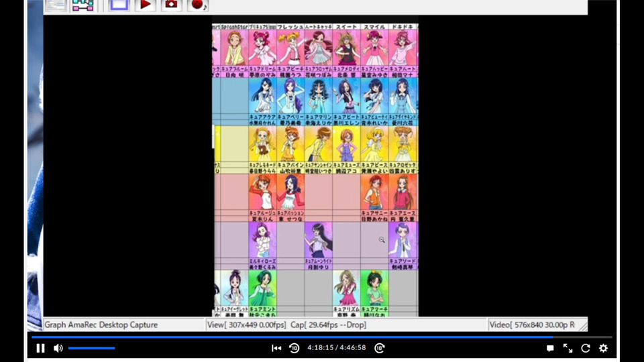The height and width of the screenshot is (362, 644).
Task: Select the キュアエース character portrait
Action: (x=402, y=192)
